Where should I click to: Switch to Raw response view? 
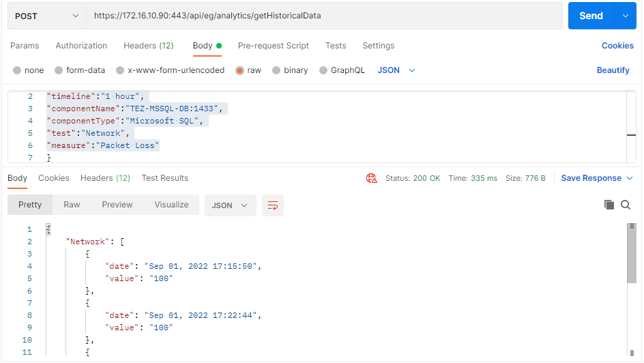click(72, 205)
